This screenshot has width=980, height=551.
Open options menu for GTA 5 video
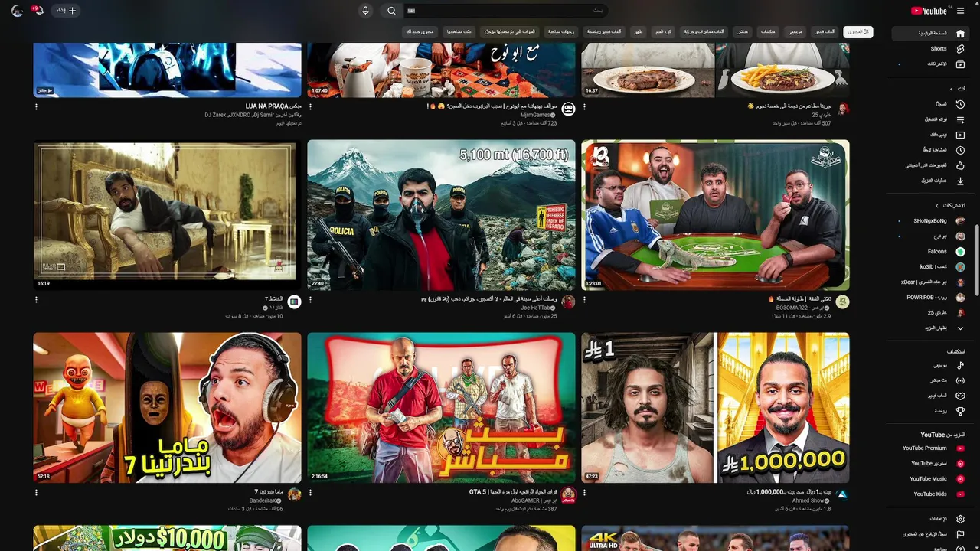coord(310,492)
